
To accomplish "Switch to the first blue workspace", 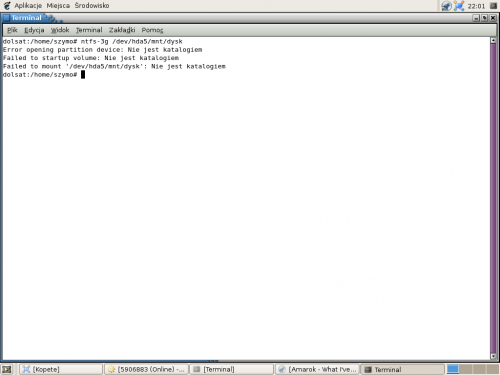I will tap(453, 369).
